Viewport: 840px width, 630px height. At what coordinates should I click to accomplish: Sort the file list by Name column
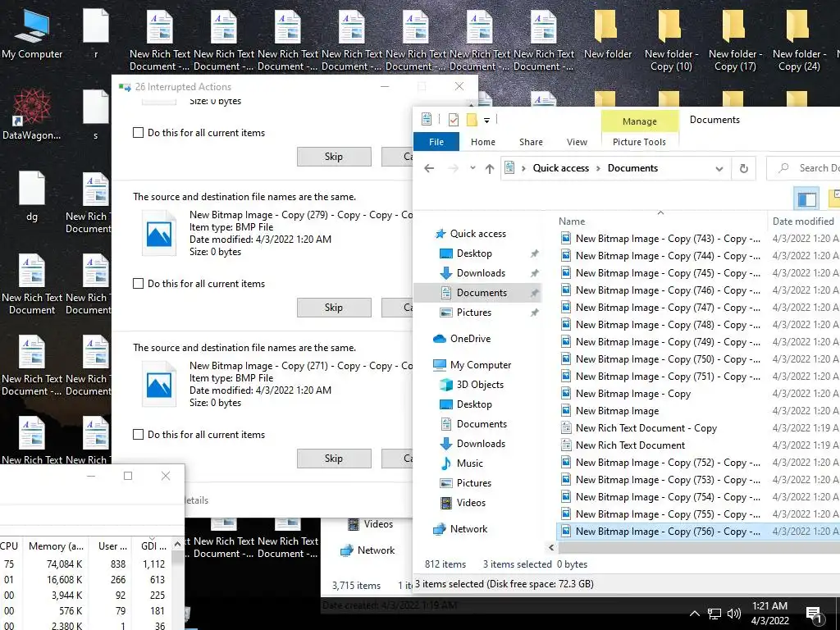572,221
